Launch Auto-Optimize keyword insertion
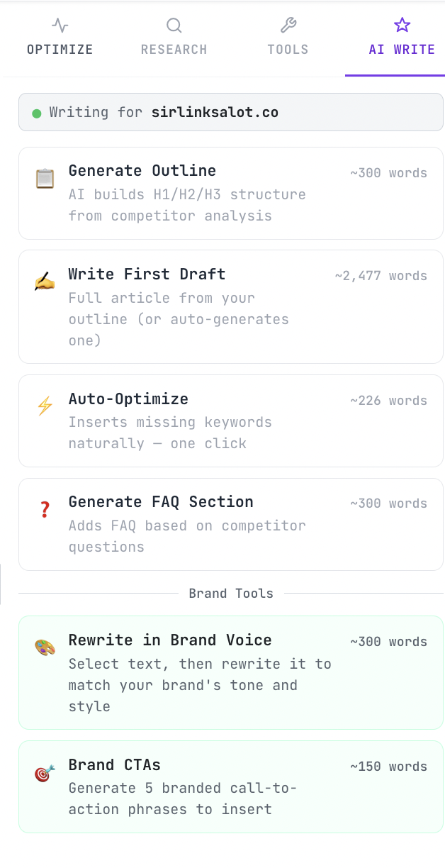This screenshot has width=445, height=868. point(231,421)
